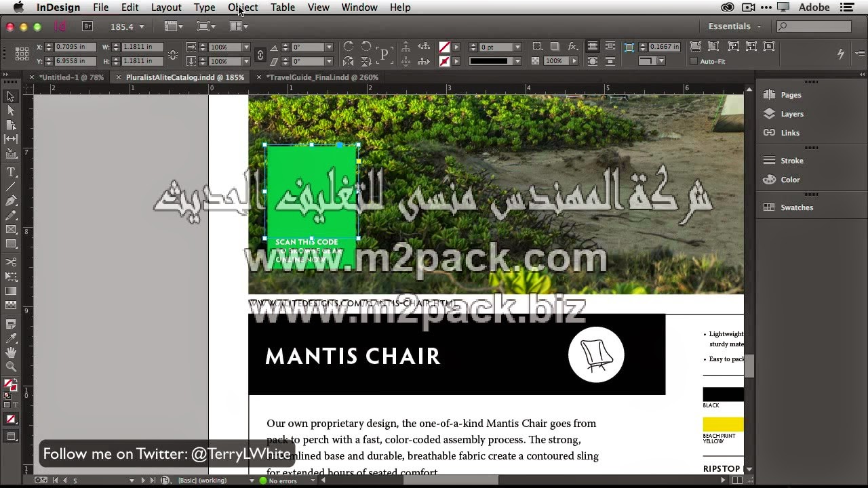Viewport: 868px width, 488px height.
Task: Select the Hand tool
Action: pyautogui.click(x=11, y=352)
